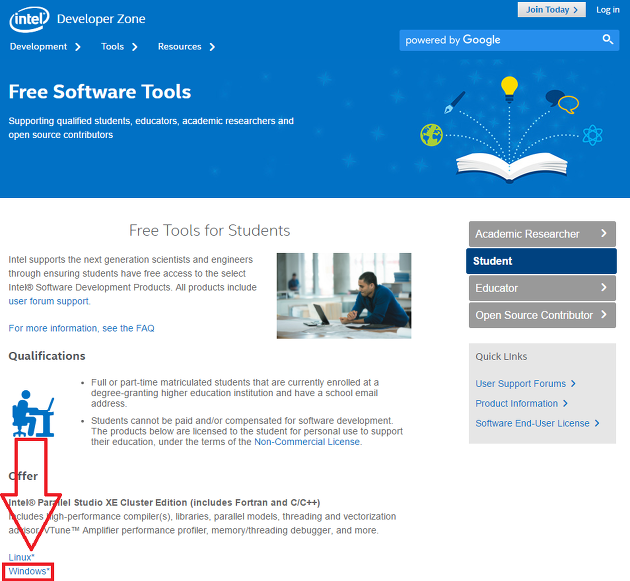Click the Log in link

click(608, 10)
